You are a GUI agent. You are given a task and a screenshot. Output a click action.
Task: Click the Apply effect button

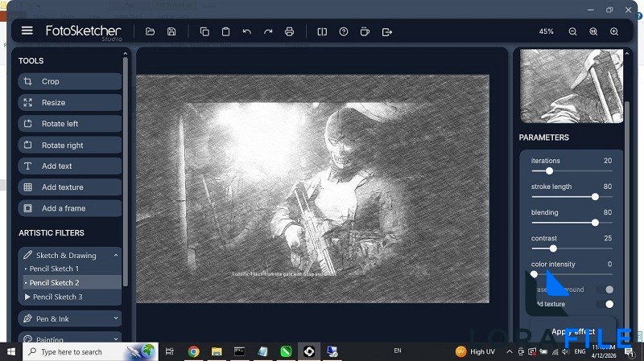(573, 331)
